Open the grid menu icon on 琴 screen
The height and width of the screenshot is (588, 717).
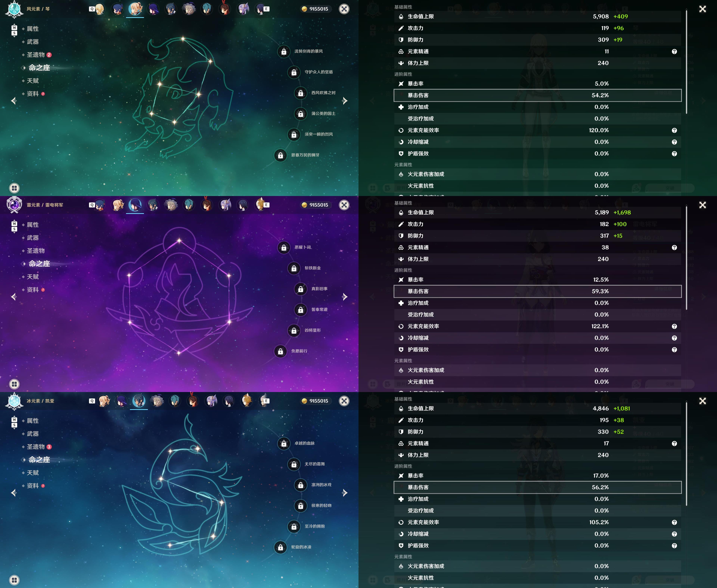(x=14, y=188)
